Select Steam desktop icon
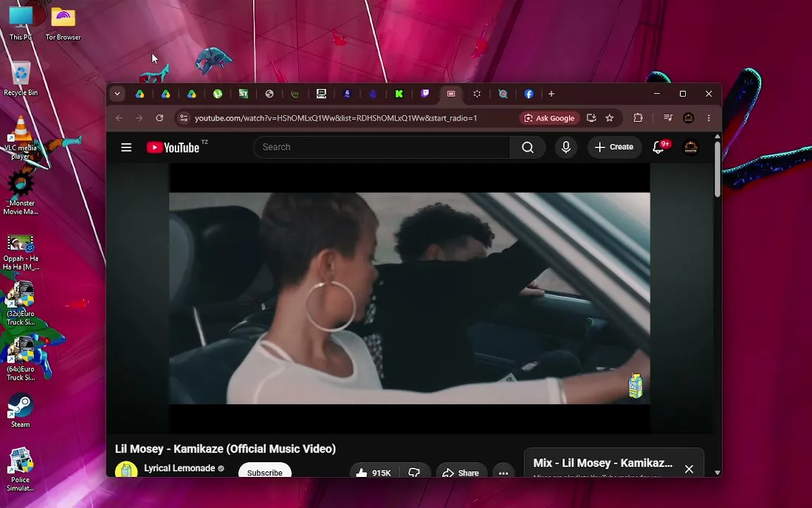 [20, 411]
